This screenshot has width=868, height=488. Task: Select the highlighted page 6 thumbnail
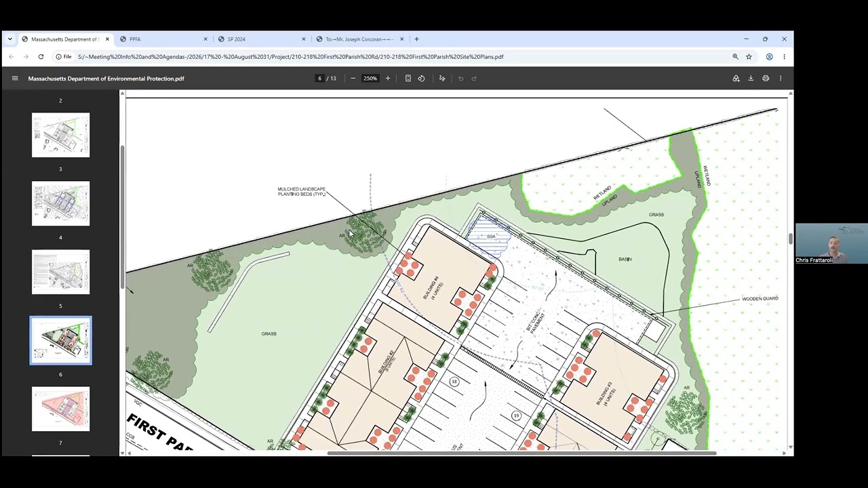coord(60,340)
